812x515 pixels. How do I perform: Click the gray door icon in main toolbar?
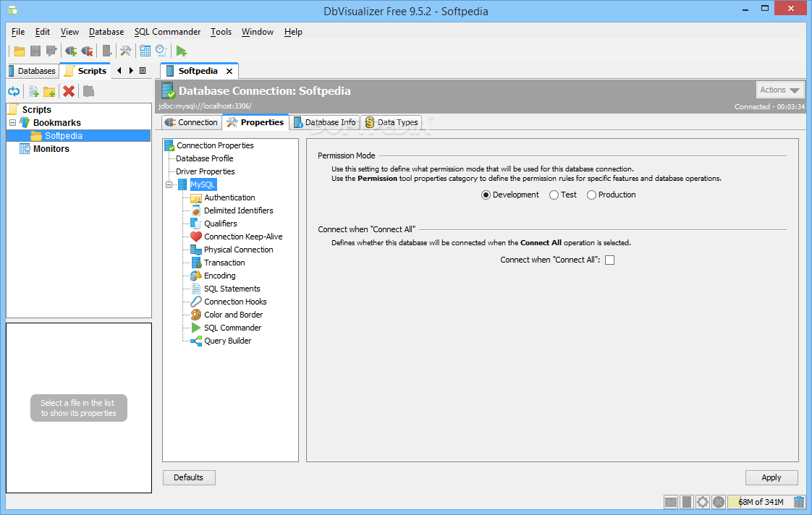[106, 51]
